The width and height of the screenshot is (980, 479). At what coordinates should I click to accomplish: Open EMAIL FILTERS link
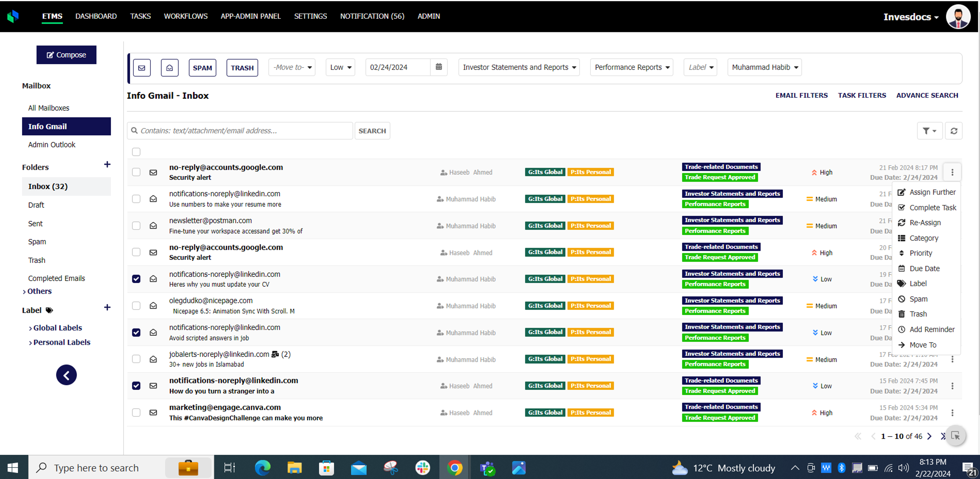801,95
